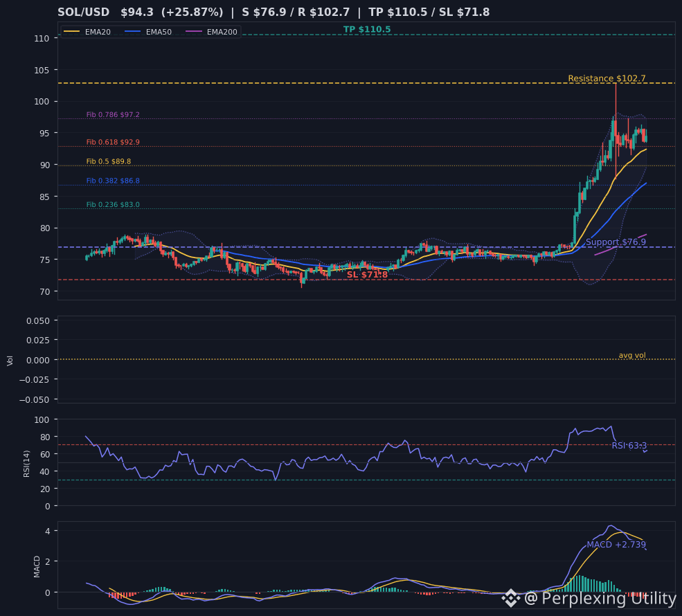Click the SOL/USD pair title
Image resolution: width=682 pixels, height=616 pixels.
(84, 12)
